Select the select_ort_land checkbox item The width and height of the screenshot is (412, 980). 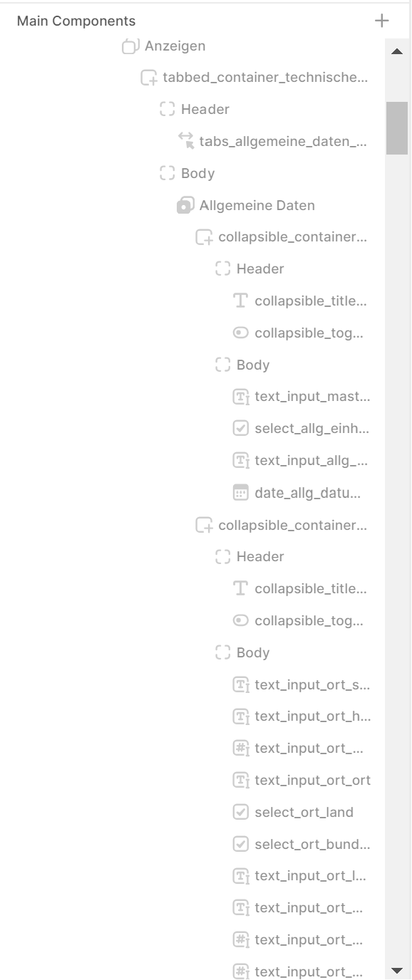point(293,813)
